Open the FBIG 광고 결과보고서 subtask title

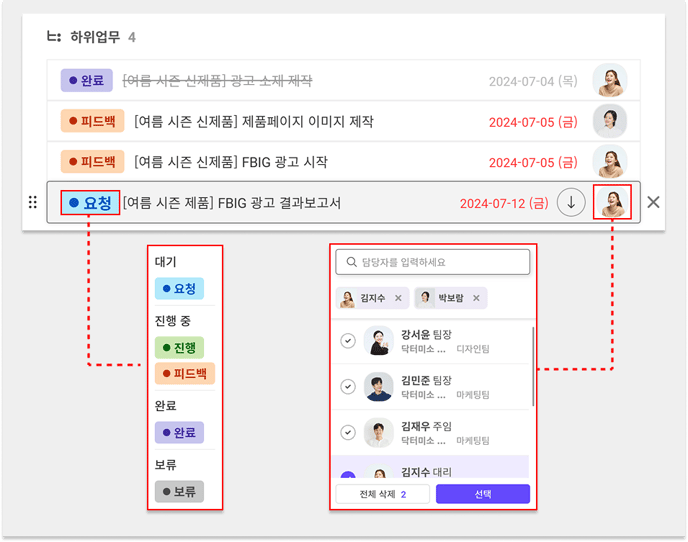pos(232,203)
